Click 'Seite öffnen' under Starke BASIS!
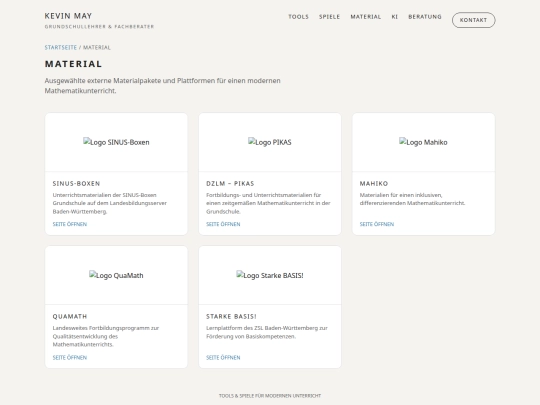Image resolution: width=540 pixels, height=405 pixels. click(223, 357)
